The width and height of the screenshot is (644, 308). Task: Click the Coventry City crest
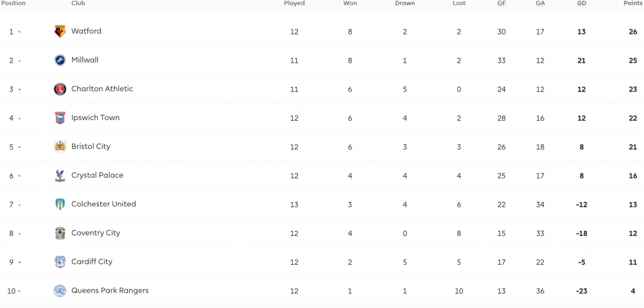pos(60,233)
